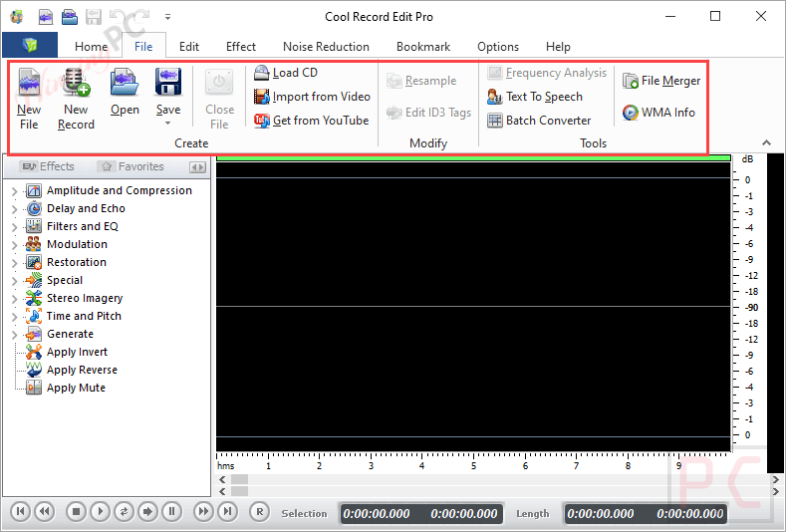Open the Bookmark tab
786x532 pixels.
pos(423,47)
